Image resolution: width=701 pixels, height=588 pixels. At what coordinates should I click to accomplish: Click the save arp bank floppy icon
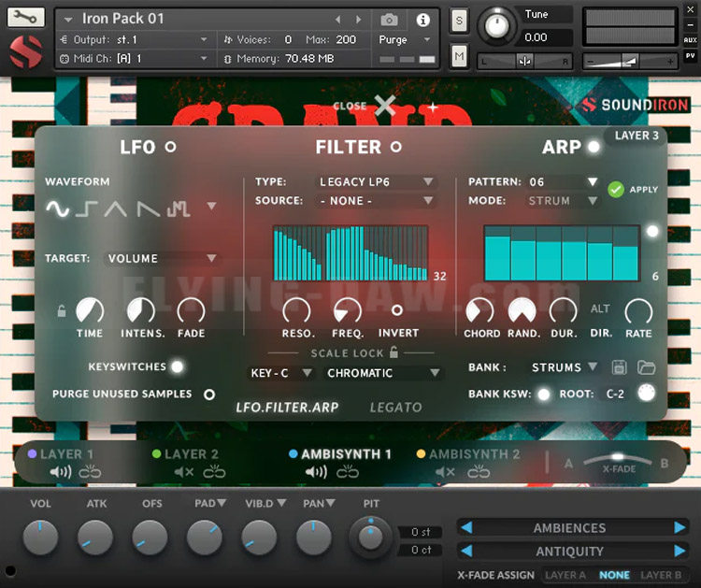[x=619, y=367]
